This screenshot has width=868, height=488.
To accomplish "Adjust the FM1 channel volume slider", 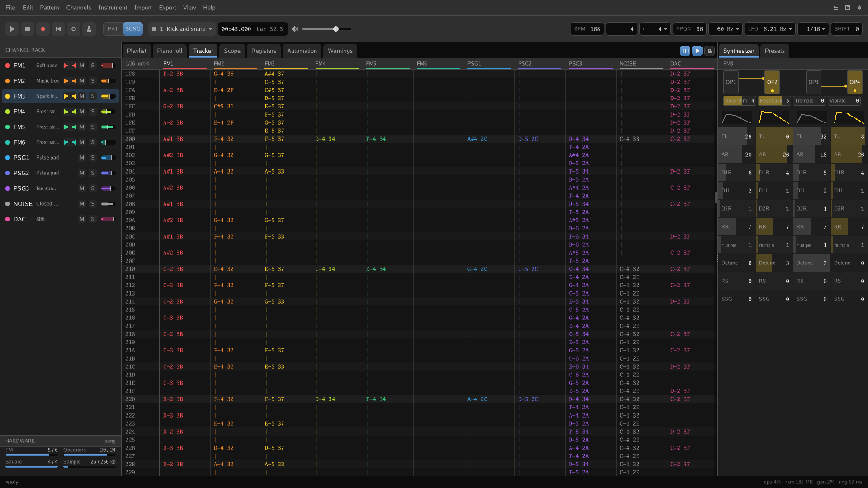I will pos(108,66).
